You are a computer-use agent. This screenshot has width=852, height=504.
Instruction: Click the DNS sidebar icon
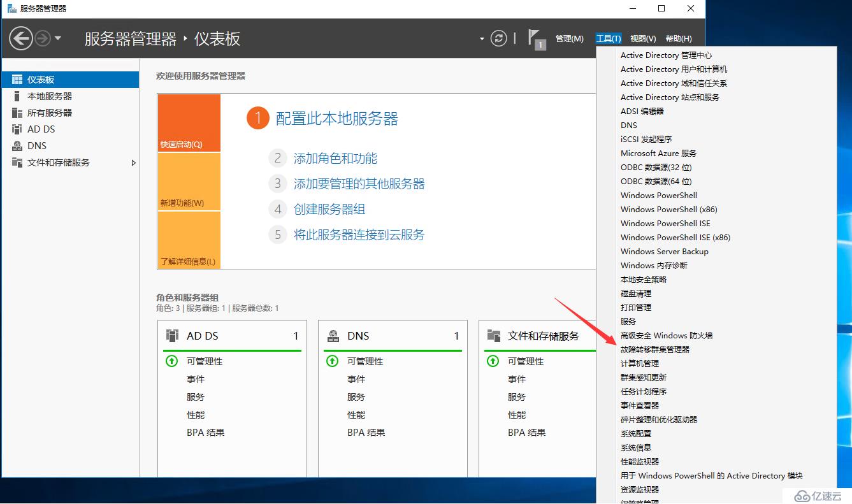(x=17, y=145)
